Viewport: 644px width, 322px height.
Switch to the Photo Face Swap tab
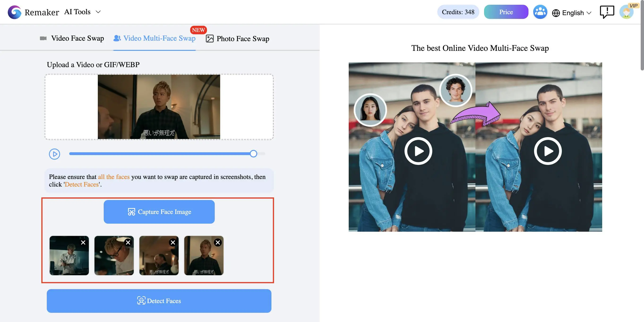pos(237,39)
